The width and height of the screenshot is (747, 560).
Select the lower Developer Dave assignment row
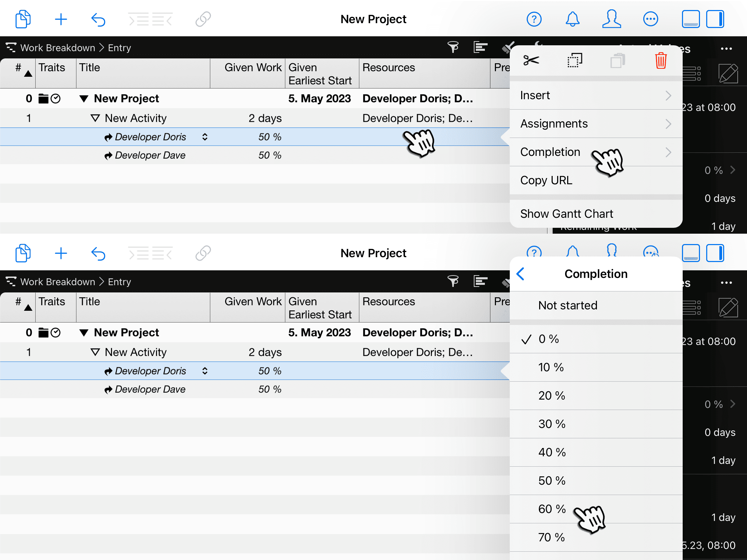click(x=150, y=389)
